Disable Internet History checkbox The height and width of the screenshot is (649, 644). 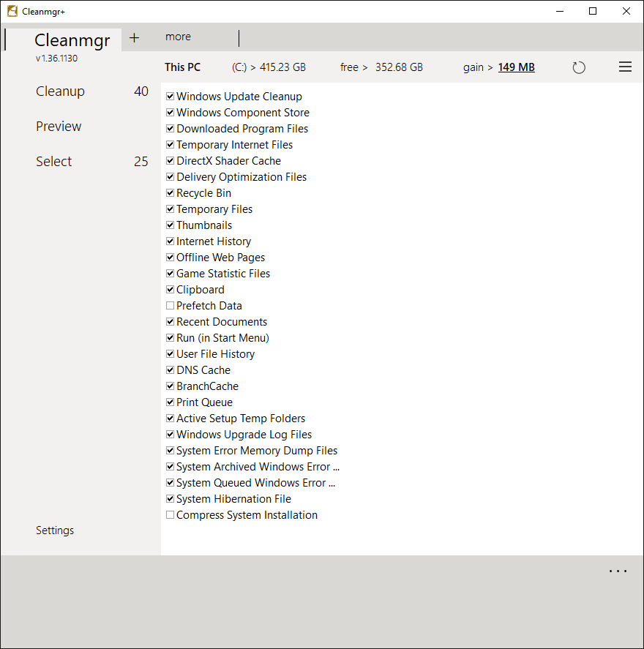pyautogui.click(x=170, y=241)
